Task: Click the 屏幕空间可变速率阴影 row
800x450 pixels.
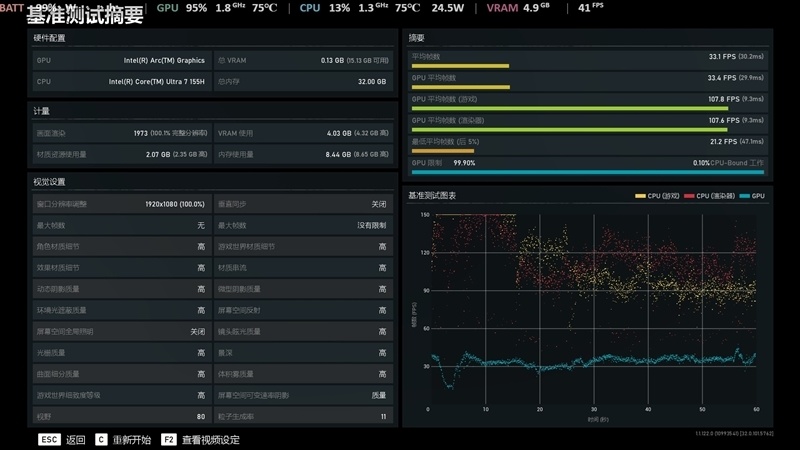Action: coord(301,395)
